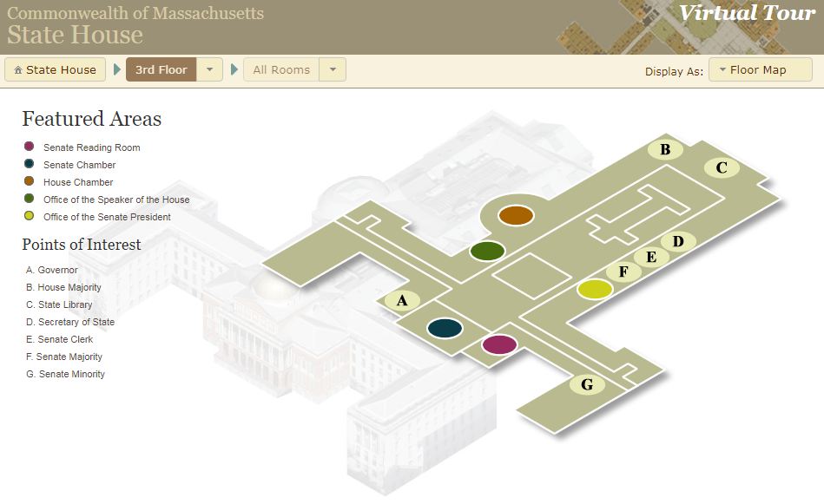Expand the All Rooms dropdown arrow
This screenshot has height=504, width=824.
pos(333,69)
